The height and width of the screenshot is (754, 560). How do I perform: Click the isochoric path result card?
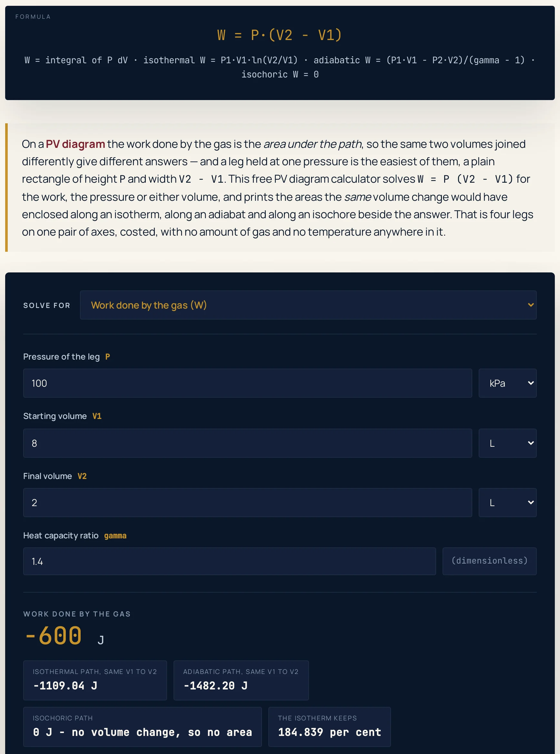coord(142,727)
